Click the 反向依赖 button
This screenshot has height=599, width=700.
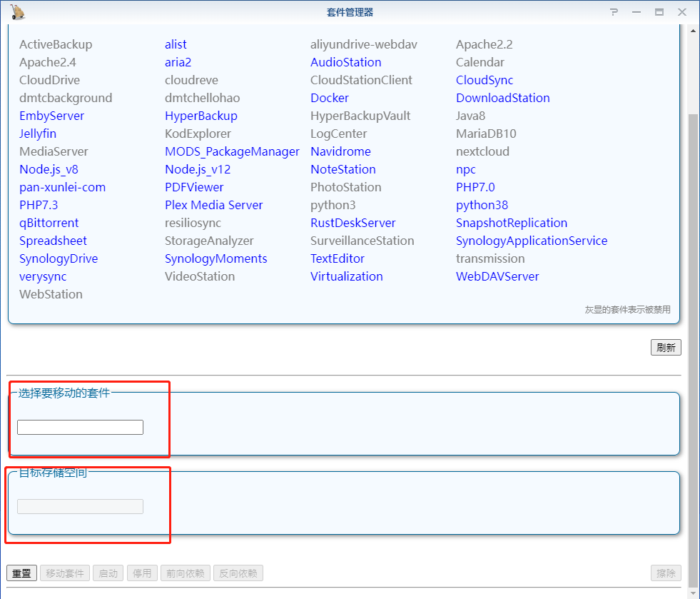pyautogui.click(x=238, y=573)
